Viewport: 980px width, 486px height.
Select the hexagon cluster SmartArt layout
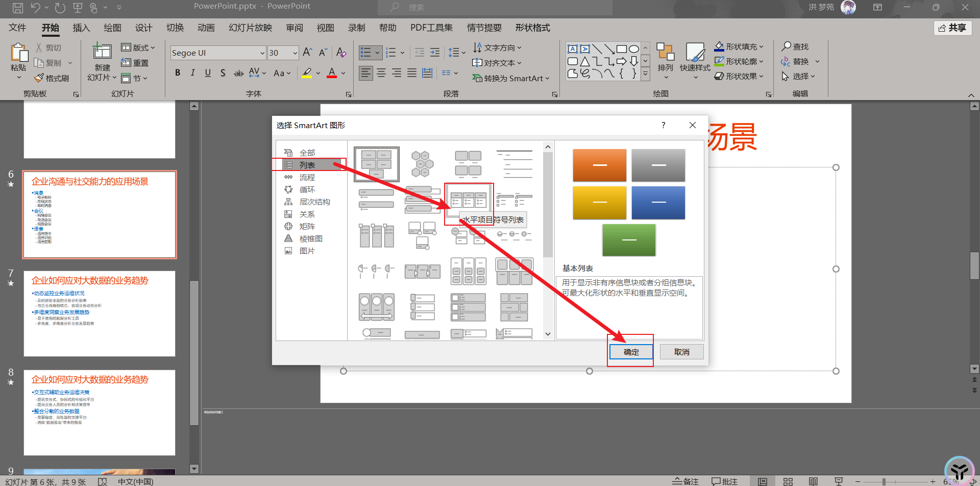pyautogui.click(x=423, y=164)
